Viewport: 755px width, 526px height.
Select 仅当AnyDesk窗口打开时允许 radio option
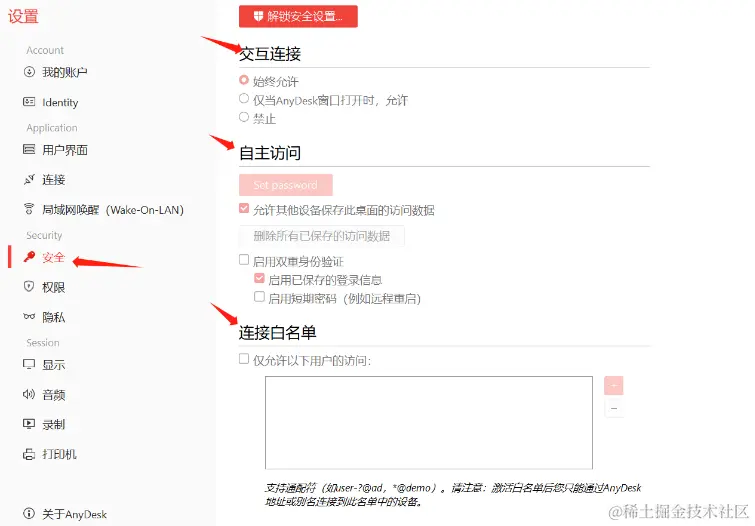tap(244, 98)
